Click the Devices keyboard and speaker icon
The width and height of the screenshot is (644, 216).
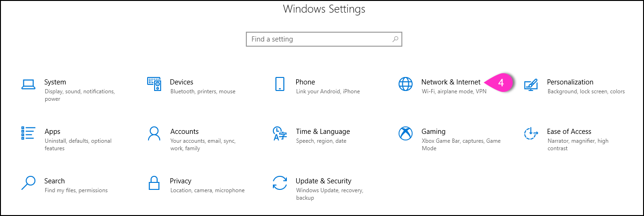(x=154, y=84)
